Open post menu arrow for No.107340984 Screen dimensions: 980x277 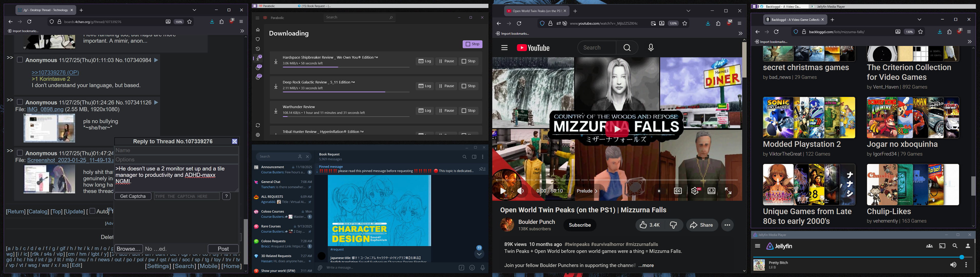(x=156, y=60)
